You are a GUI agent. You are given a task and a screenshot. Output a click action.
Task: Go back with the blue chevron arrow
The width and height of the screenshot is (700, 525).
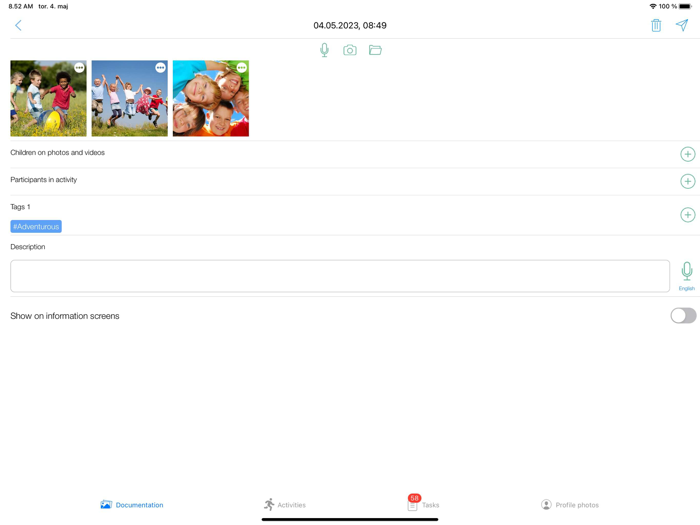(18, 25)
